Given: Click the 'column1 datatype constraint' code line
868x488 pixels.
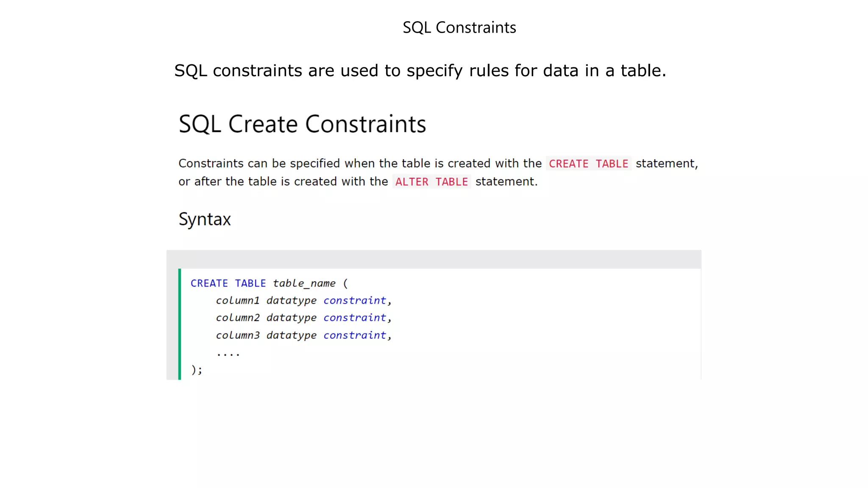Looking at the screenshot, I should pos(303,300).
